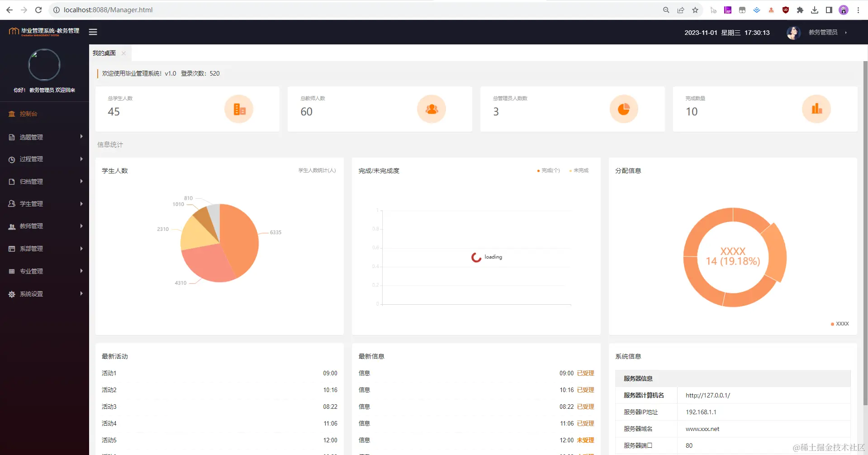Open the 系统设置 menu label

(31, 294)
